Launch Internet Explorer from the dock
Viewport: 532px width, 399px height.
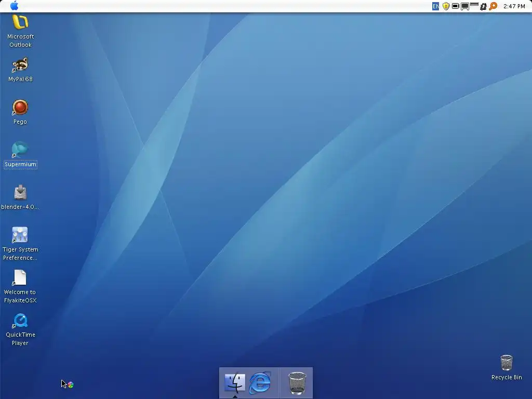click(x=260, y=383)
